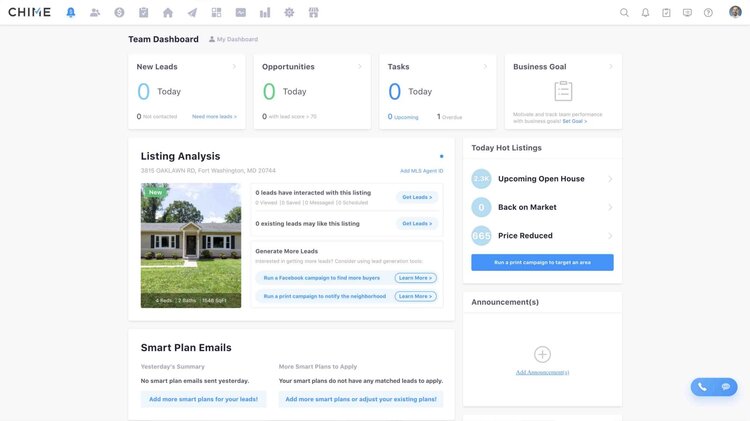
Task: Click the floating chat bubble icon
Action: (x=726, y=387)
